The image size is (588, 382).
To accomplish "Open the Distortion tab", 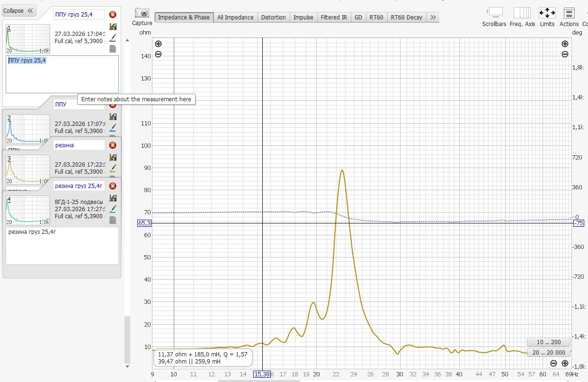I will (273, 18).
